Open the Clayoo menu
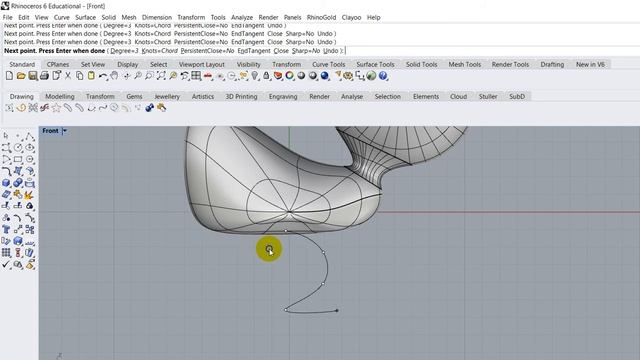 351,18
